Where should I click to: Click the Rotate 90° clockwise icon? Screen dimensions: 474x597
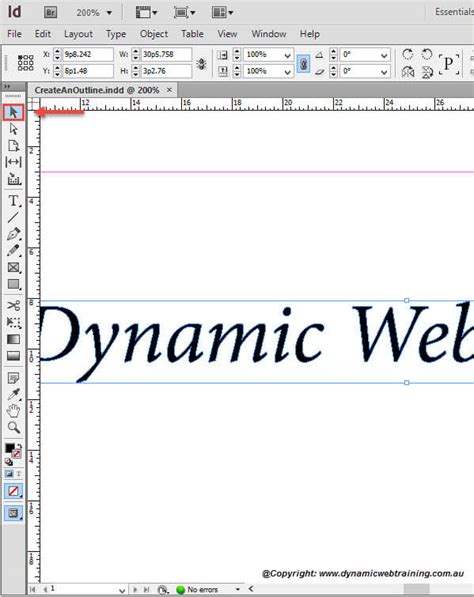click(408, 54)
